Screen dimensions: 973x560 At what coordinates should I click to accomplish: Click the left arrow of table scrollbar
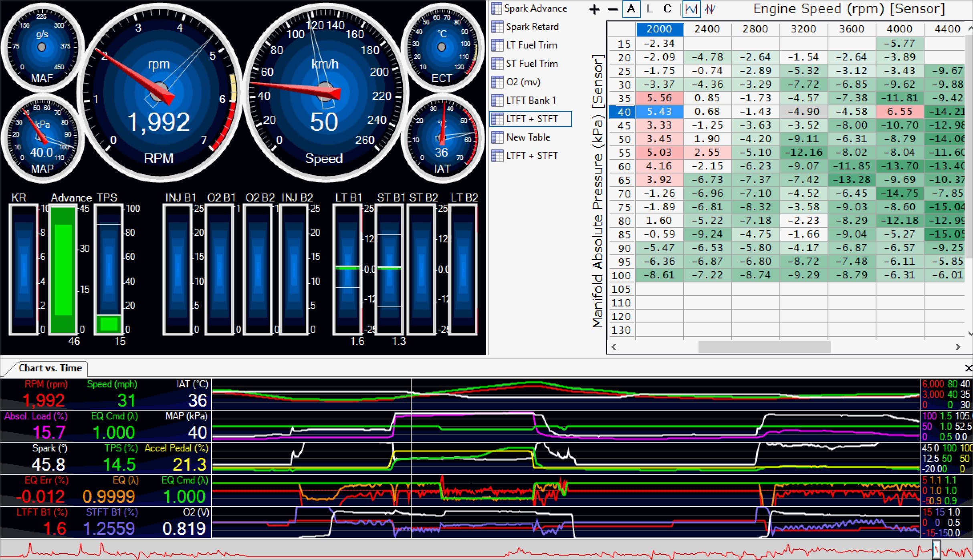614,347
